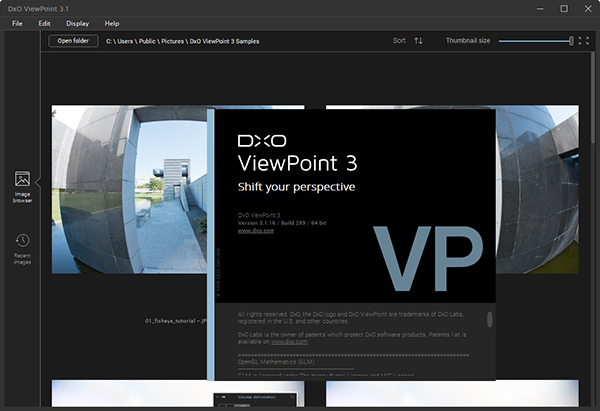
Task: Select the 01_fisheye_tutorial thumbnail
Action: click(129, 189)
